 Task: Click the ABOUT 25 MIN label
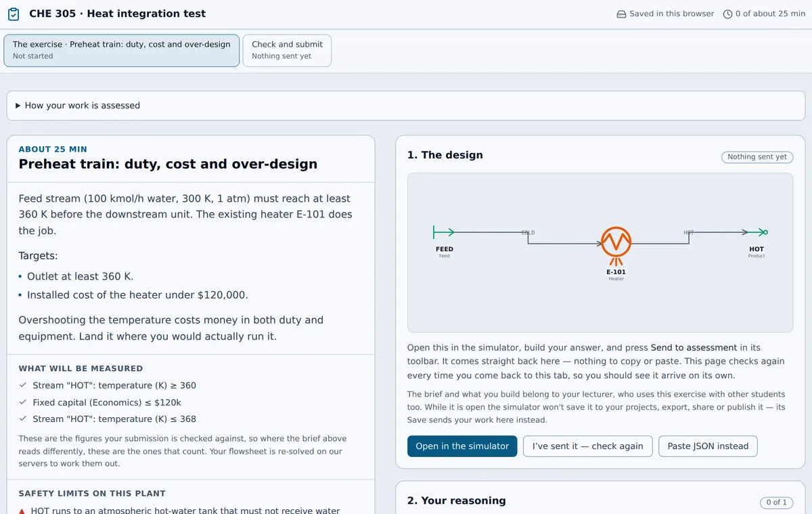pos(53,149)
